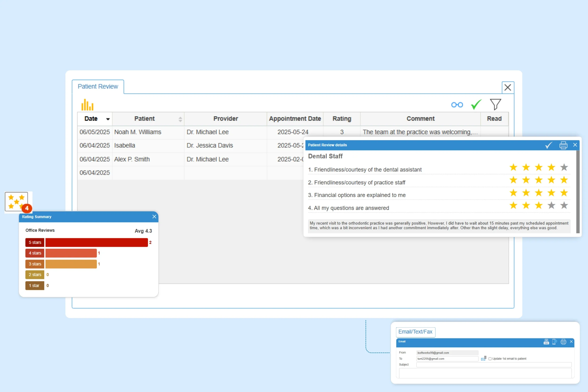Open the Date column sort dropdown

[x=107, y=119]
